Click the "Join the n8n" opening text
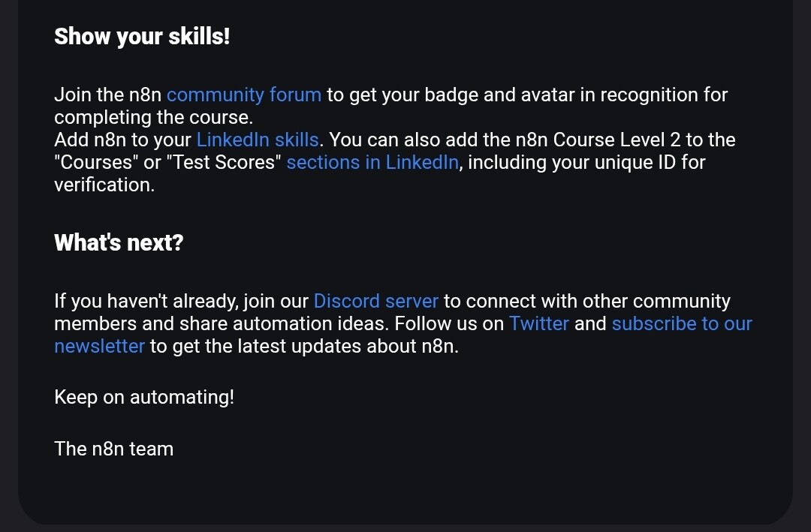The width and height of the screenshot is (811, 532). click(107, 95)
